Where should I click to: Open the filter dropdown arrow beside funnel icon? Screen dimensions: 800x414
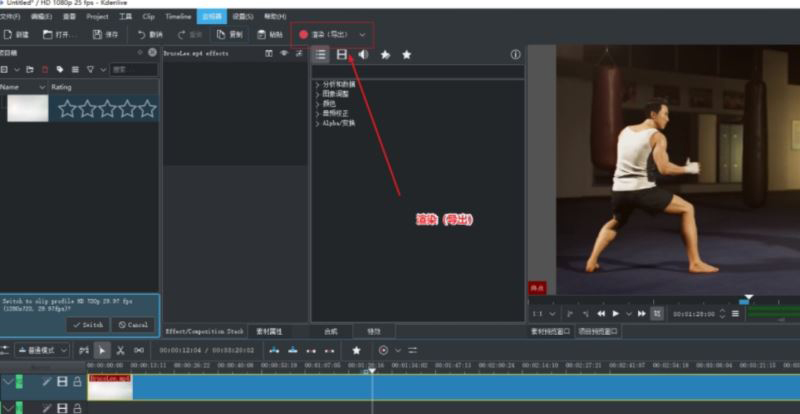103,69
